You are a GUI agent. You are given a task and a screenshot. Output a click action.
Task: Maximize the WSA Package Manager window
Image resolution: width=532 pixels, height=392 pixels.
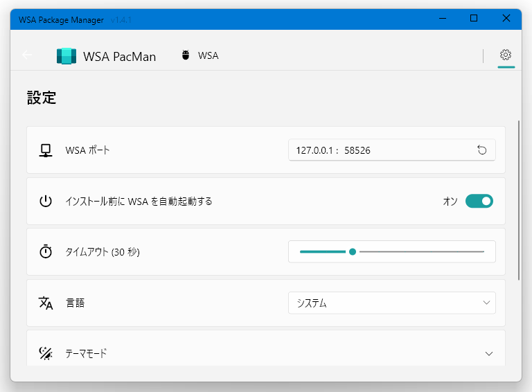click(x=474, y=18)
